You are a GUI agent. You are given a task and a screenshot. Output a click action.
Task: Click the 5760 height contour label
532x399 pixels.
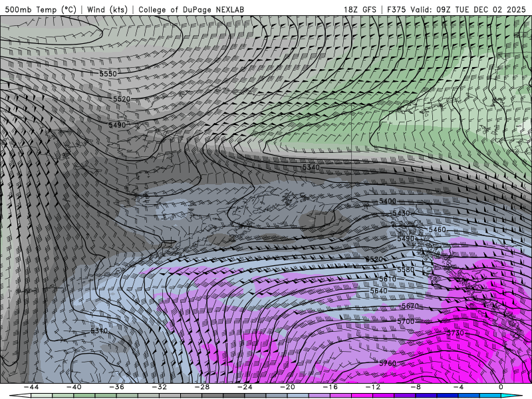[388, 363]
